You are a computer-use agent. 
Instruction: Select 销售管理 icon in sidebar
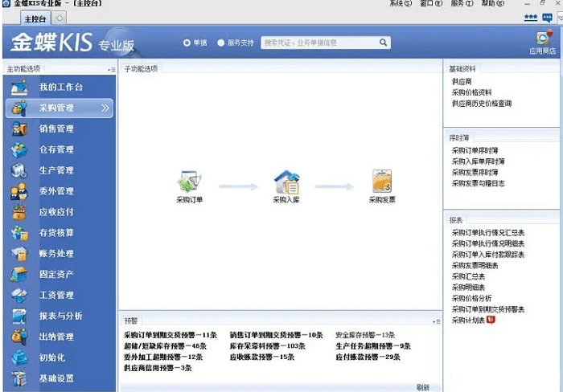tap(19, 129)
